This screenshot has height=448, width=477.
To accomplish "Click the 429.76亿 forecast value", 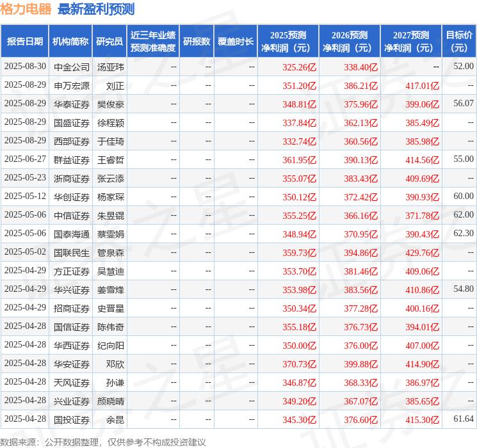I will point(422,253).
